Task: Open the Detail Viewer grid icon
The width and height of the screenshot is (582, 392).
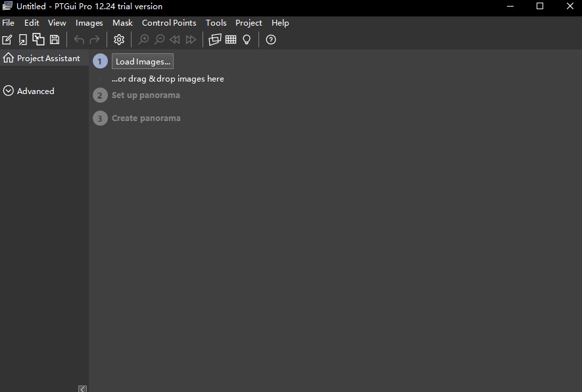Action: pos(230,39)
